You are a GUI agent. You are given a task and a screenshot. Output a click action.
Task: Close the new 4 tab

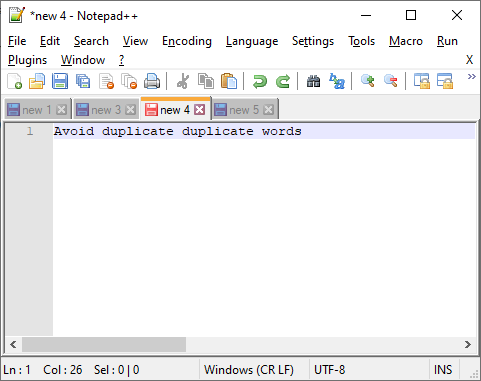click(200, 110)
